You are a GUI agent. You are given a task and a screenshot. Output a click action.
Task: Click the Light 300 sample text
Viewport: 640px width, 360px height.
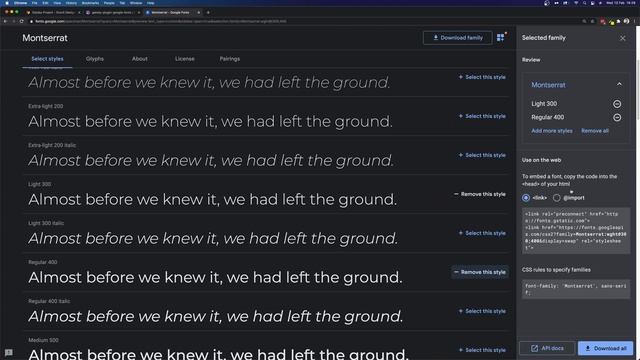coord(212,200)
